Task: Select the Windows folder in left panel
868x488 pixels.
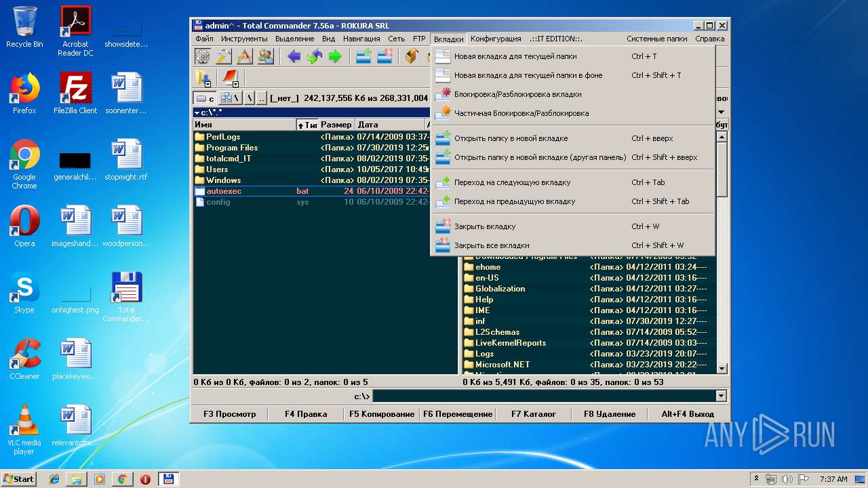Action: (x=312, y=180)
